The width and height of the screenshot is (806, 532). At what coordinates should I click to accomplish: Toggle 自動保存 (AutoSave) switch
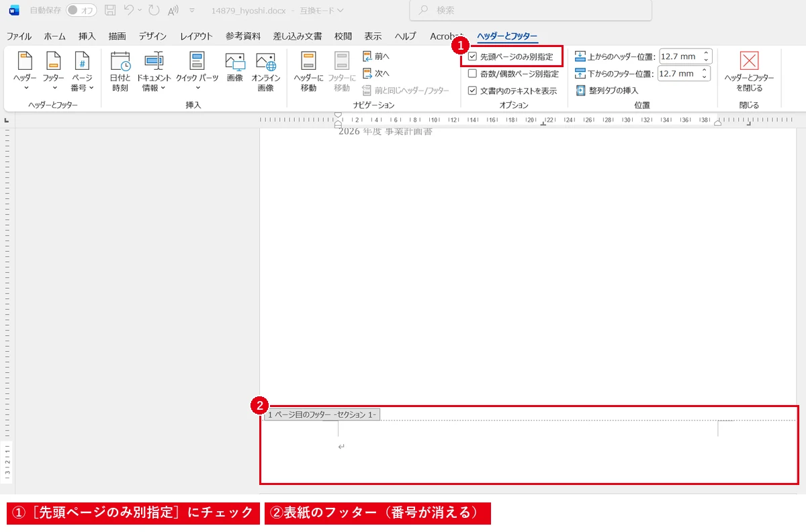[81, 10]
